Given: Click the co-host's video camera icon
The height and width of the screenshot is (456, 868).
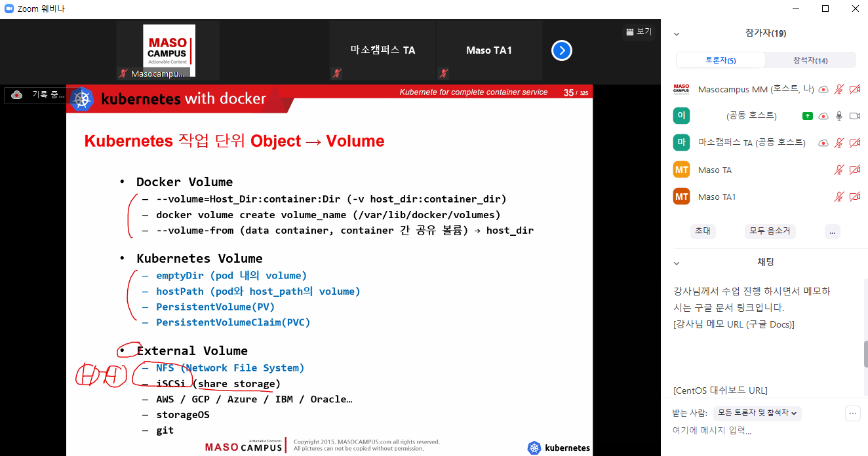Looking at the screenshot, I should [x=855, y=116].
